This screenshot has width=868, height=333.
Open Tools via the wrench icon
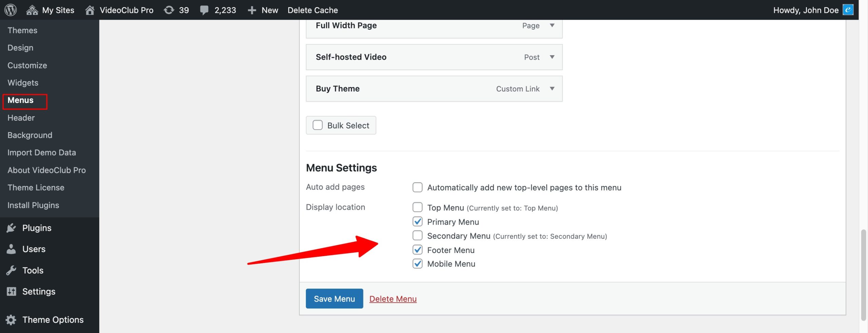click(x=11, y=270)
